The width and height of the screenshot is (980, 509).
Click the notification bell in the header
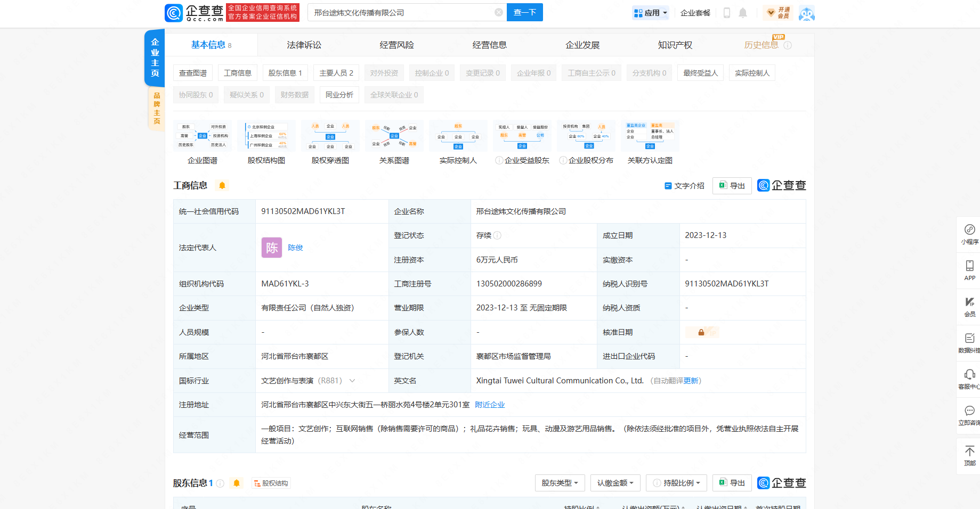point(742,13)
